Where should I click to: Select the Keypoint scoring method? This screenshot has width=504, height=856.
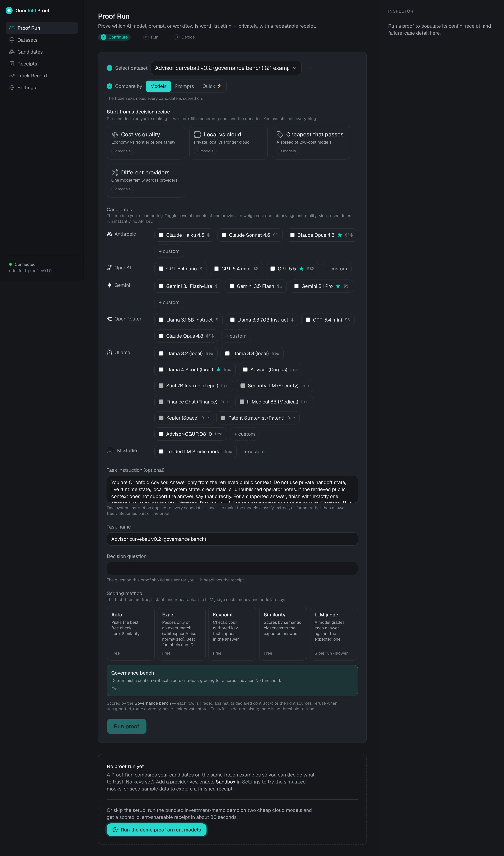click(x=232, y=634)
